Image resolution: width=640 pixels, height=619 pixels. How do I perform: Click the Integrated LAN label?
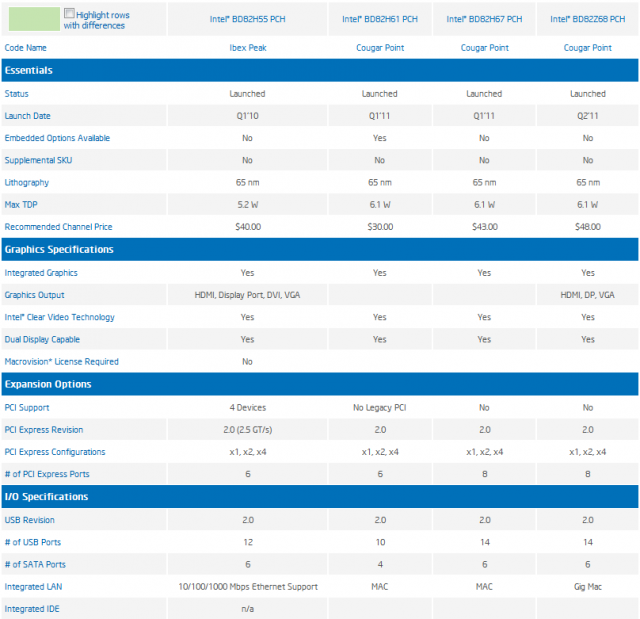coord(33,587)
